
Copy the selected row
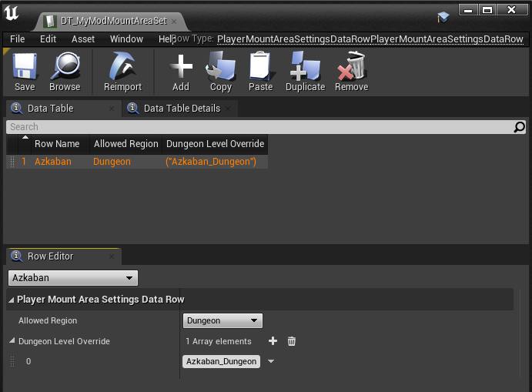(220, 72)
